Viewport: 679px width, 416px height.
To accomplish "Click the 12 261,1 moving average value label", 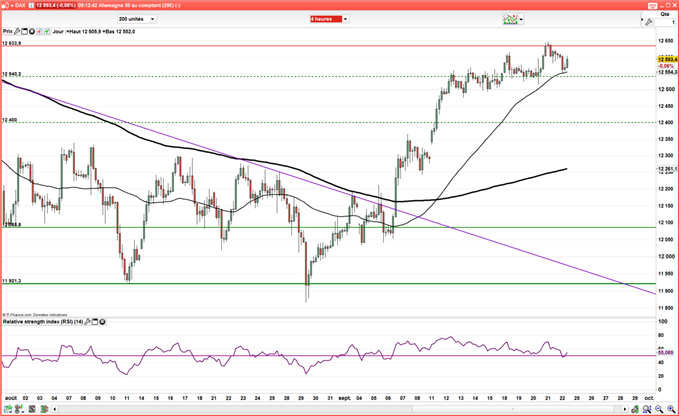I will coord(667,169).
